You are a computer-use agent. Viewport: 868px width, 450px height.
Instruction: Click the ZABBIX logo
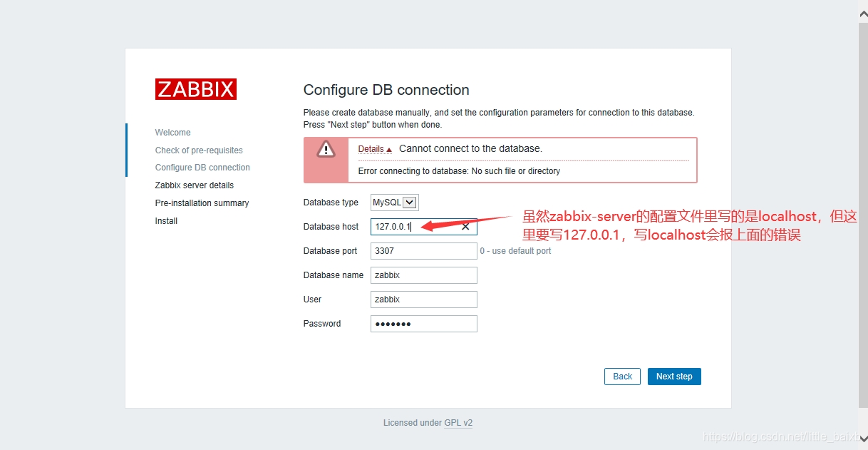[196, 89]
